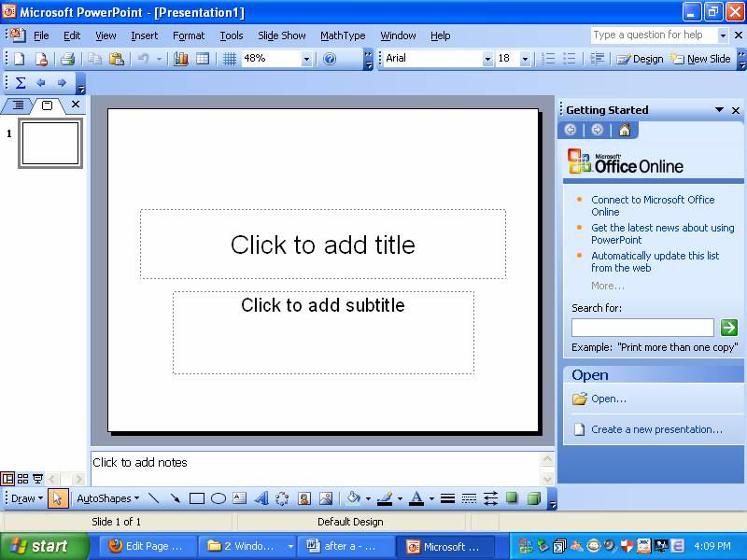
Task: Open Font Color dropdown arrow
Action: [x=431, y=498]
